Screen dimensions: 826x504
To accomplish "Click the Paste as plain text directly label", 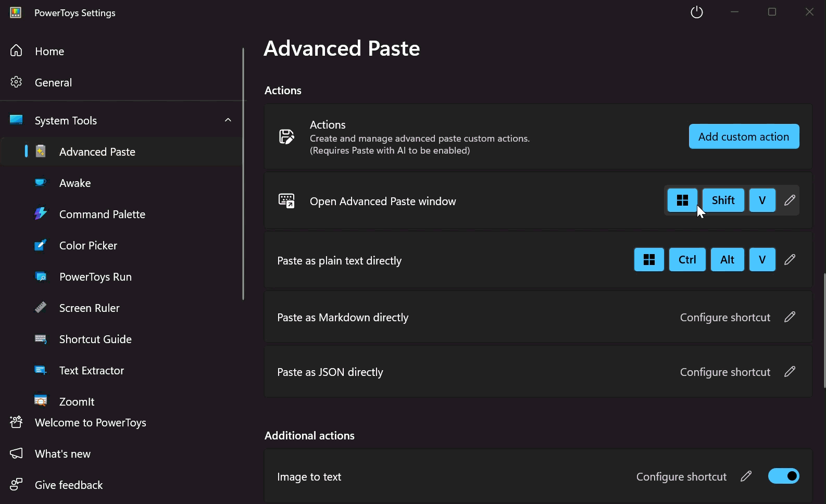I will click(339, 260).
